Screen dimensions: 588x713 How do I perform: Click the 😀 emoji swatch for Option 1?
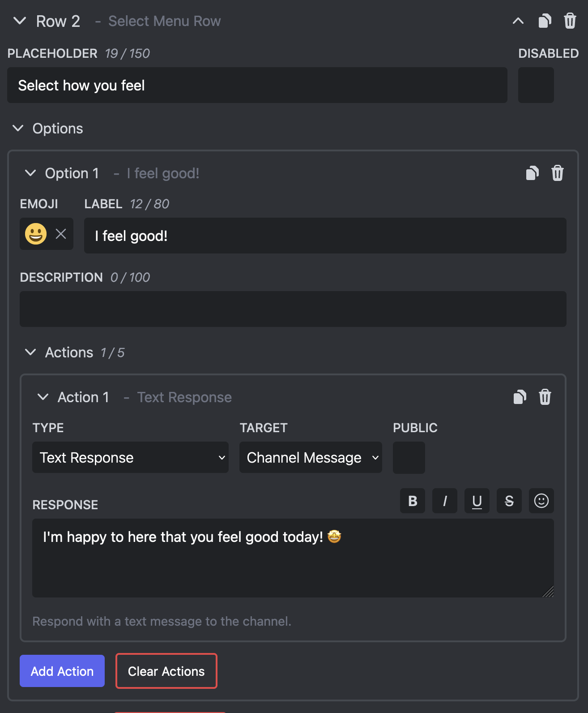click(35, 233)
